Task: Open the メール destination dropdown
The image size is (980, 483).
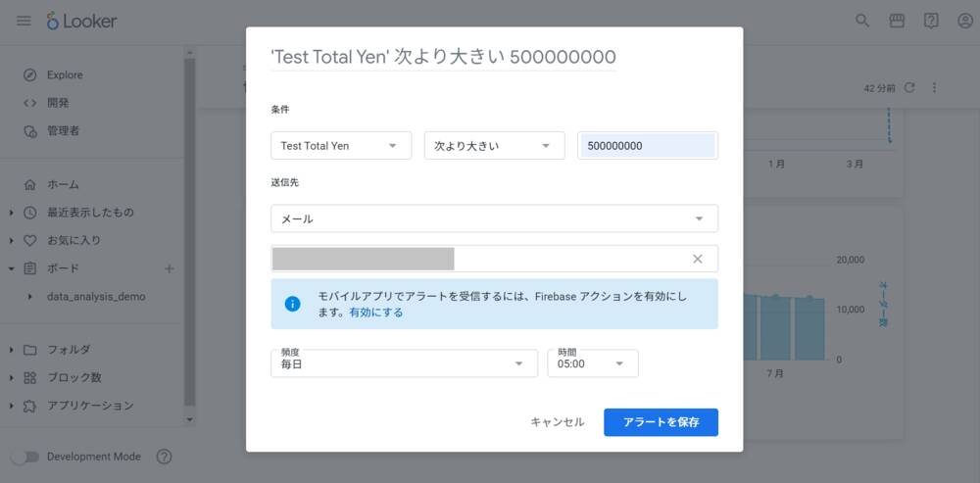Action: point(494,218)
